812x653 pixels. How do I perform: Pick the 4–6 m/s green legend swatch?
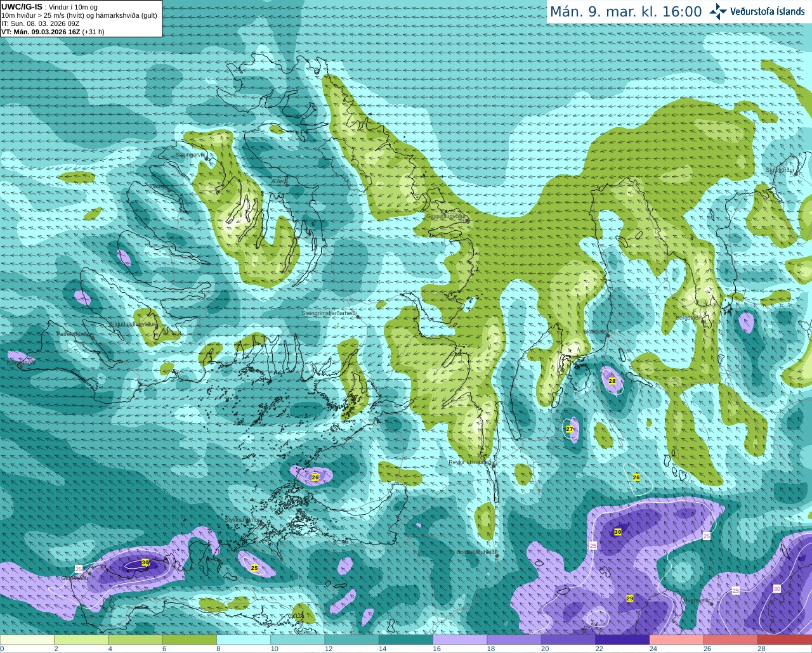pos(135,640)
